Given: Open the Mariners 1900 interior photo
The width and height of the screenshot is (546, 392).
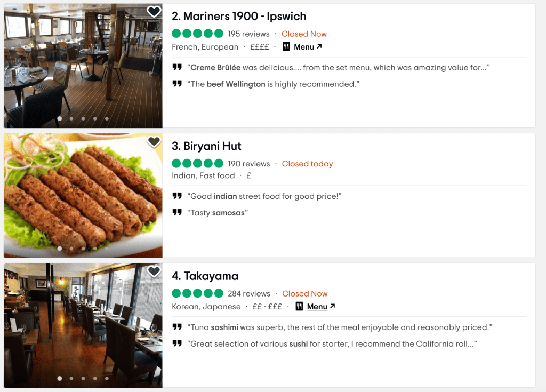Looking at the screenshot, I should [83, 66].
